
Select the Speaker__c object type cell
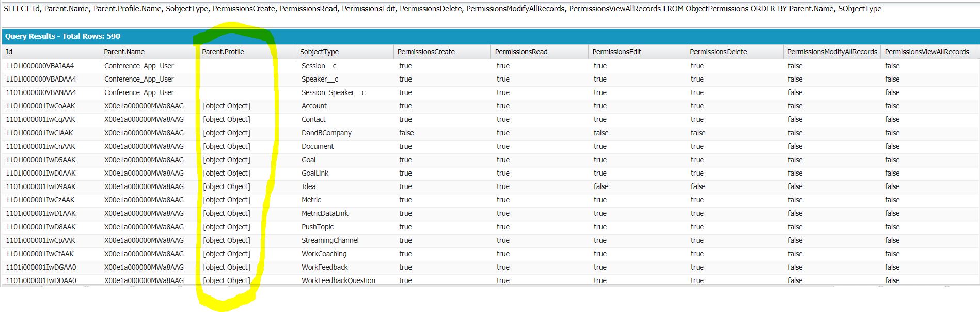tap(320, 79)
